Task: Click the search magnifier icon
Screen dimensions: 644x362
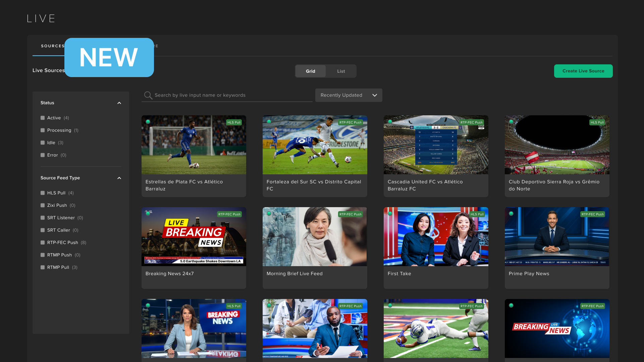Action: pyautogui.click(x=148, y=95)
